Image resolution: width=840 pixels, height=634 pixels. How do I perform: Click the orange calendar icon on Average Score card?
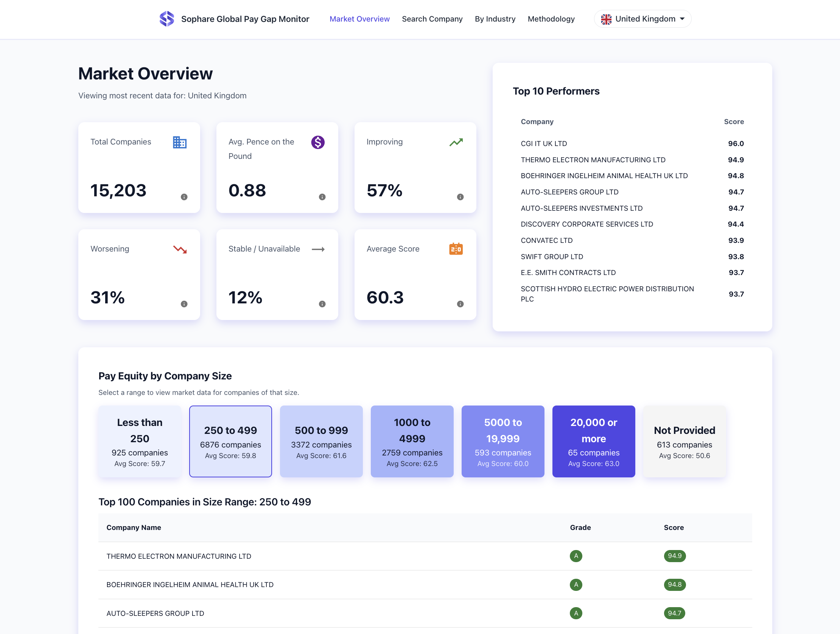[x=456, y=249]
